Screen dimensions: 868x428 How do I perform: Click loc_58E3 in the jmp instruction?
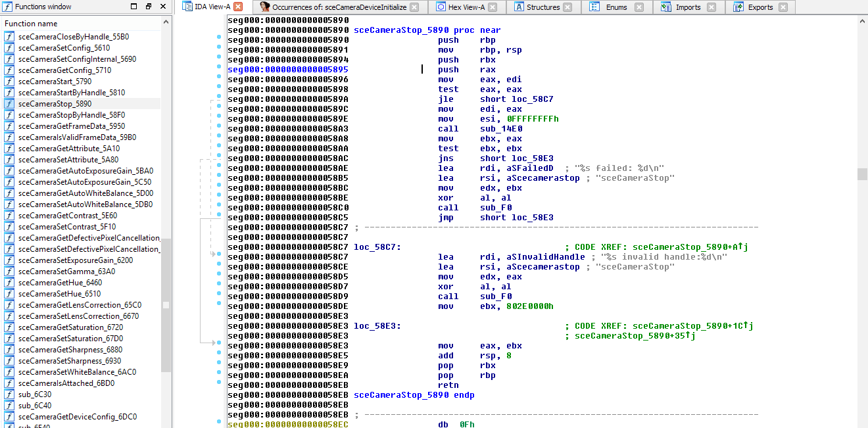(x=532, y=218)
